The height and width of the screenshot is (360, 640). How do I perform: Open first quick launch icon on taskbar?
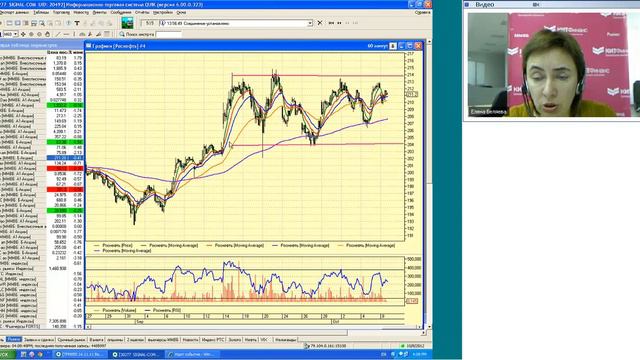[24, 355]
